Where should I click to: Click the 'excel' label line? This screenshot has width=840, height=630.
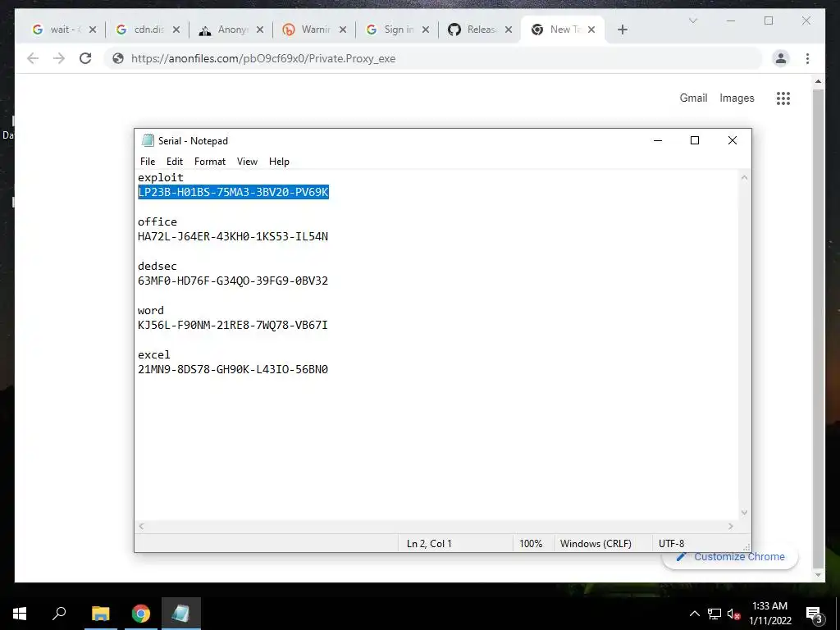click(x=153, y=354)
